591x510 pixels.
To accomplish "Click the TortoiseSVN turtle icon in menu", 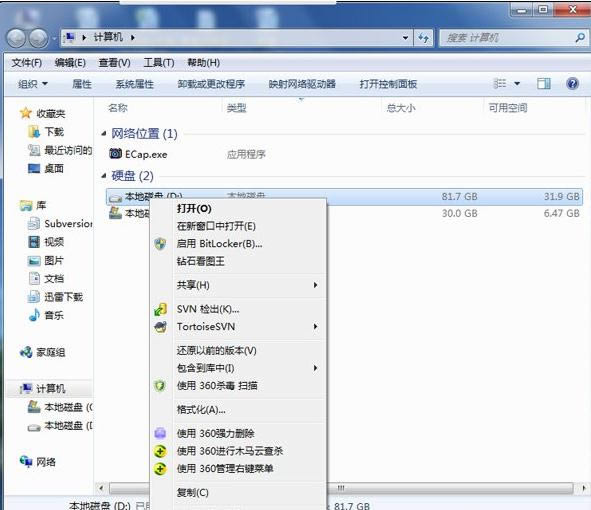I will click(x=161, y=327).
